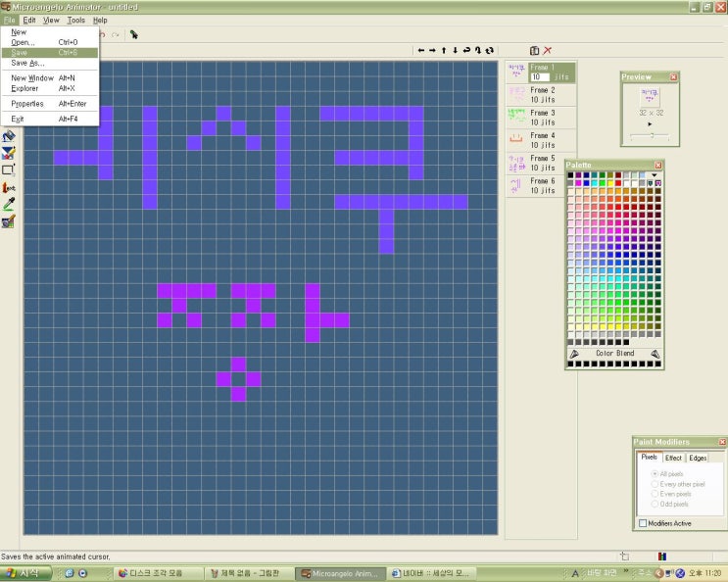Click the Preview speed slider
Viewport: 728px width, 582px height.
tap(651, 136)
